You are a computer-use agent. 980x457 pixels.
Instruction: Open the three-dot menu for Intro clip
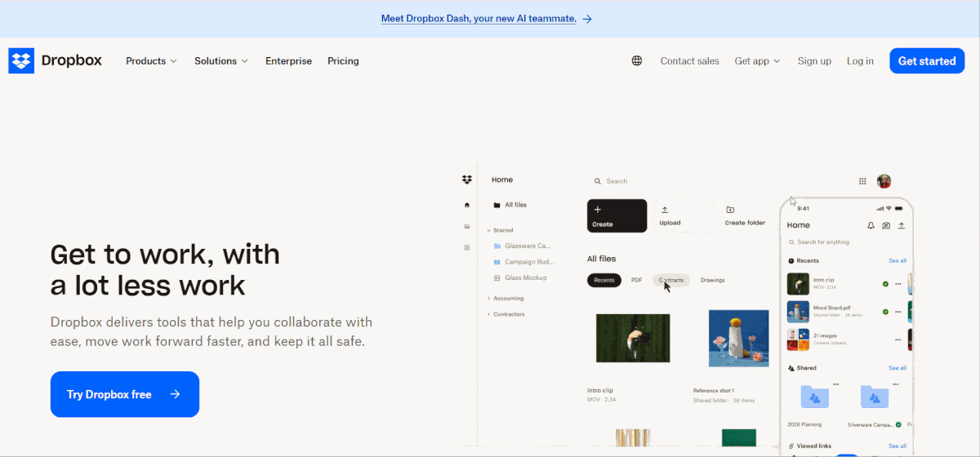tap(898, 284)
